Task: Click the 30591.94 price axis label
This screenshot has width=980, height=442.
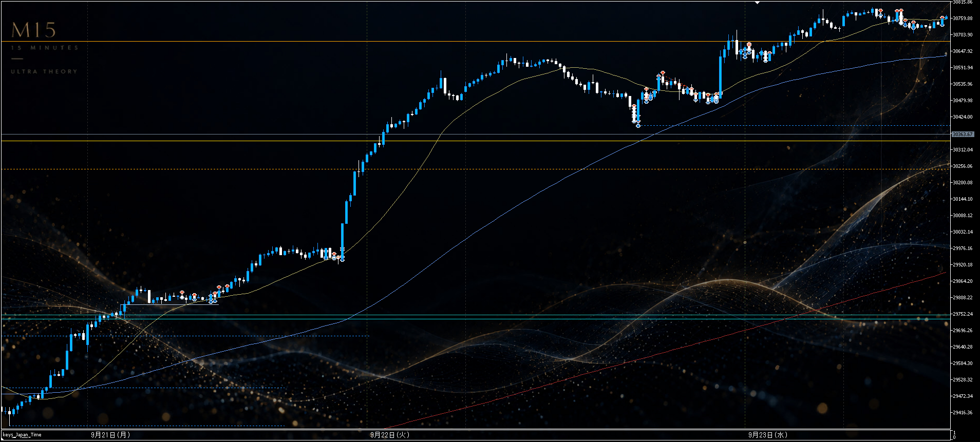Action: [963, 68]
